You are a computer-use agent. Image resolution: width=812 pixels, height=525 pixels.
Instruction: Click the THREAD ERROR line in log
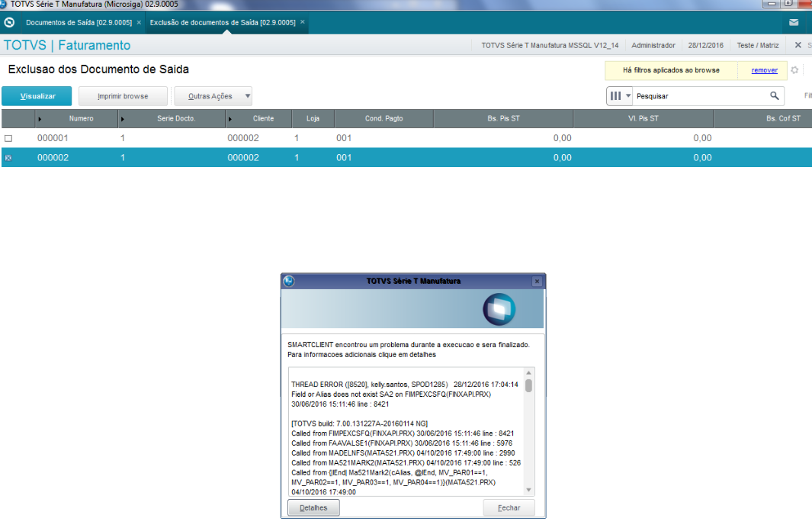point(404,385)
